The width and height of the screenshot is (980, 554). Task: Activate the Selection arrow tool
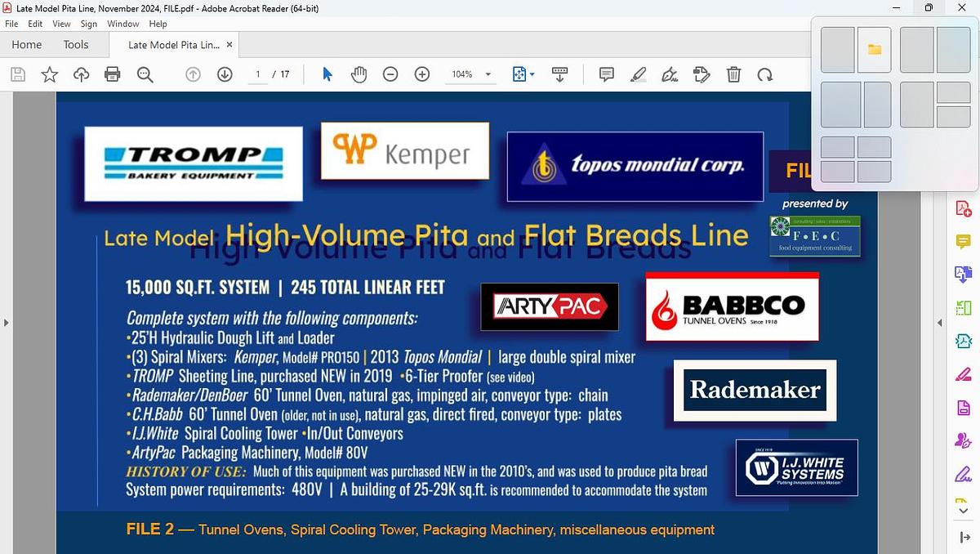pos(327,74)
